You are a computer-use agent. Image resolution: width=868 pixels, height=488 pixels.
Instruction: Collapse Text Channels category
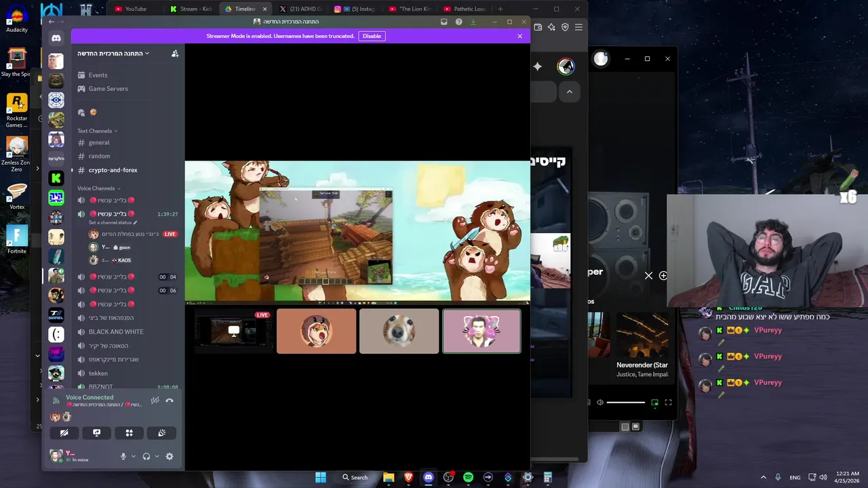coord(97,131)
